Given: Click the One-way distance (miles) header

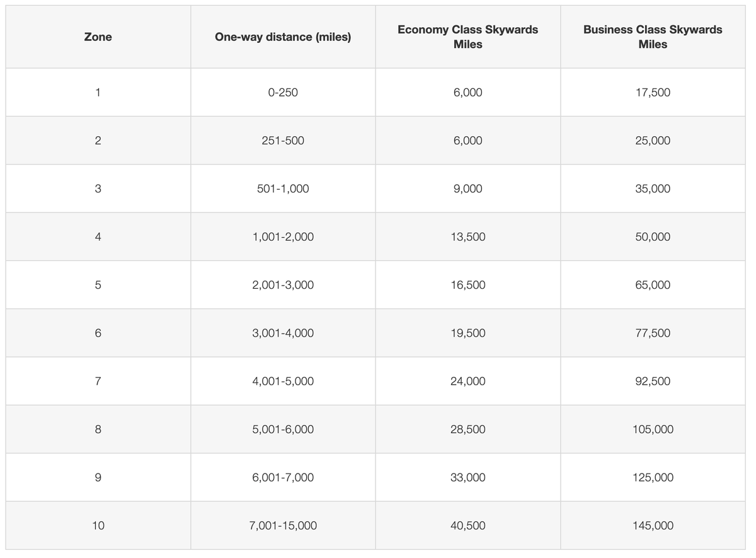Looking at the screenshot, I should [283, 37].
